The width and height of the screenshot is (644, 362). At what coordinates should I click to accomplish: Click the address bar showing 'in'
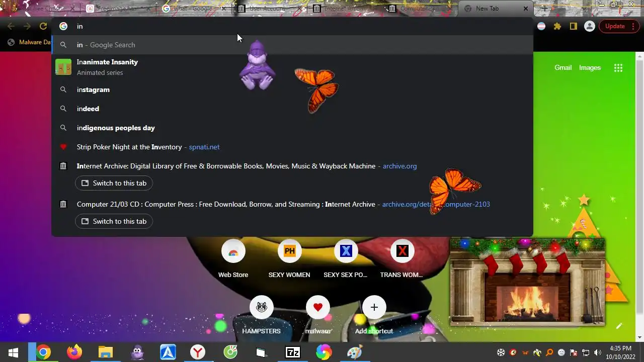(x=292, y=26)
